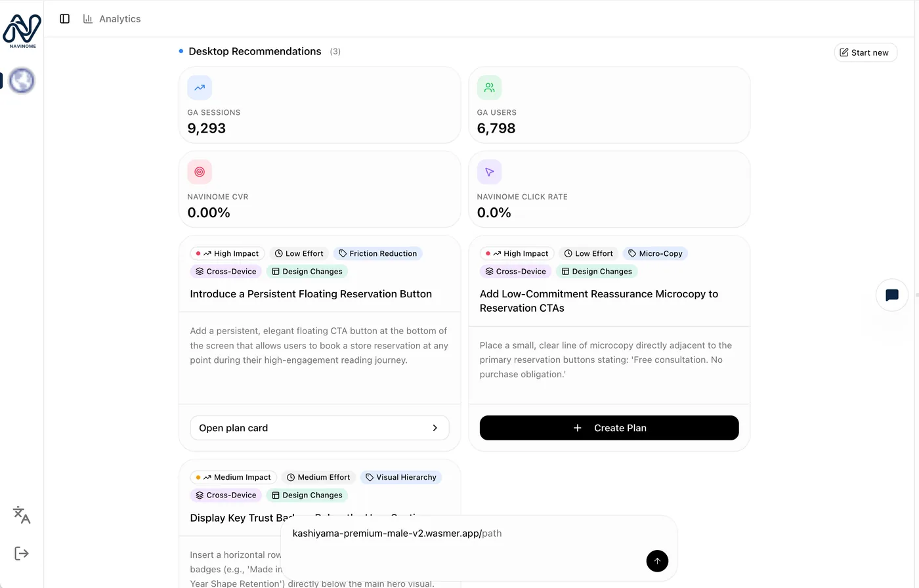The image size is (919, 588).
Task: Select the Micro-Copy tag
Action: 654,253
